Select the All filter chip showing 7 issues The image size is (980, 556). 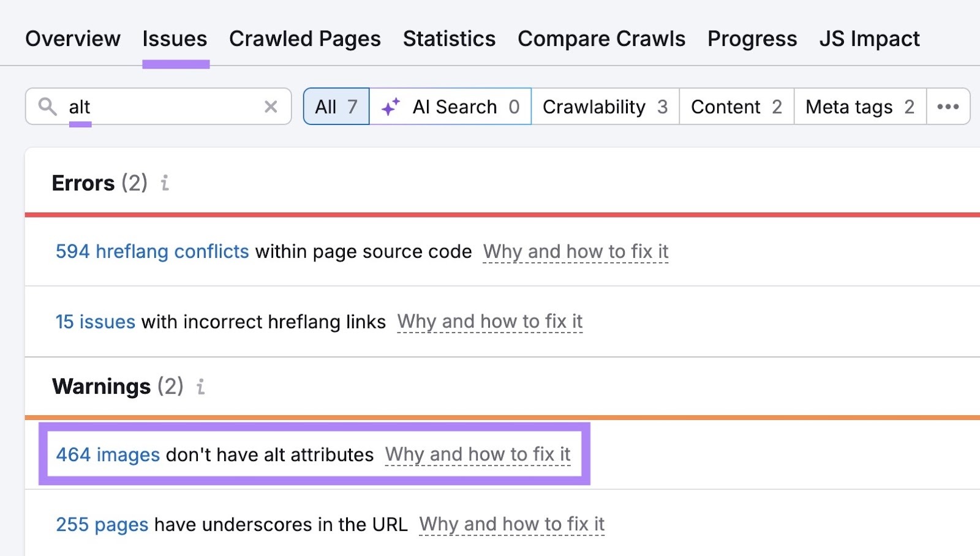click(336, 106)
